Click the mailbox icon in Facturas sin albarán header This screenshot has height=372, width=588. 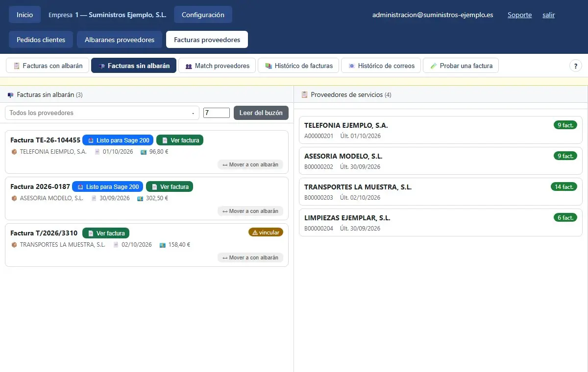pyautogui.click(x=11, y=95)
